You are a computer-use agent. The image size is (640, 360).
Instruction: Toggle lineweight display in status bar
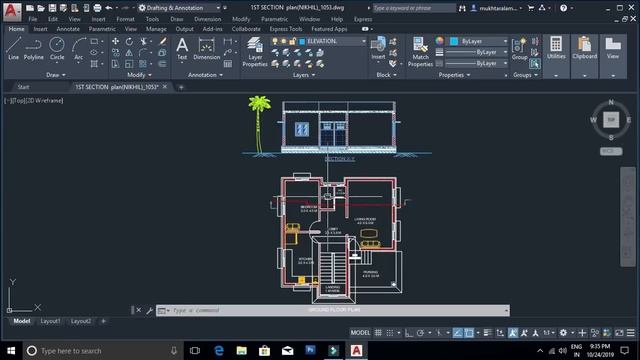(488, 333)
